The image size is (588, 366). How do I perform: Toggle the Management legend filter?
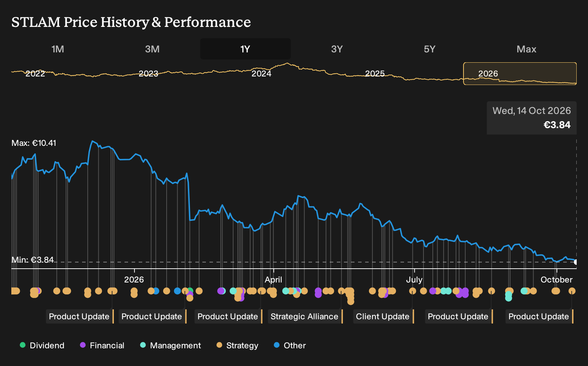point(171,345)
